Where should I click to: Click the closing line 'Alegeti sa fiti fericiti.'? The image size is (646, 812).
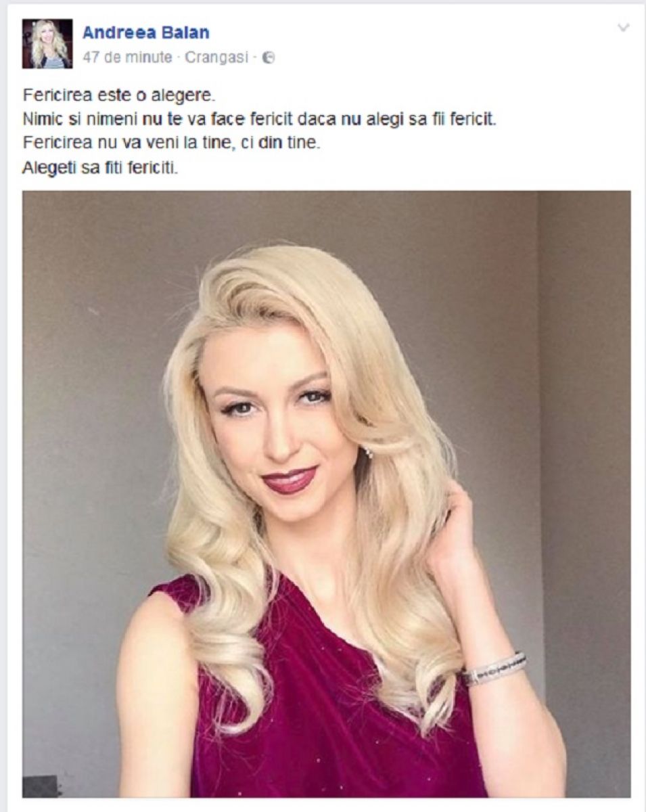pyautogui.click(x=100, y=168)
